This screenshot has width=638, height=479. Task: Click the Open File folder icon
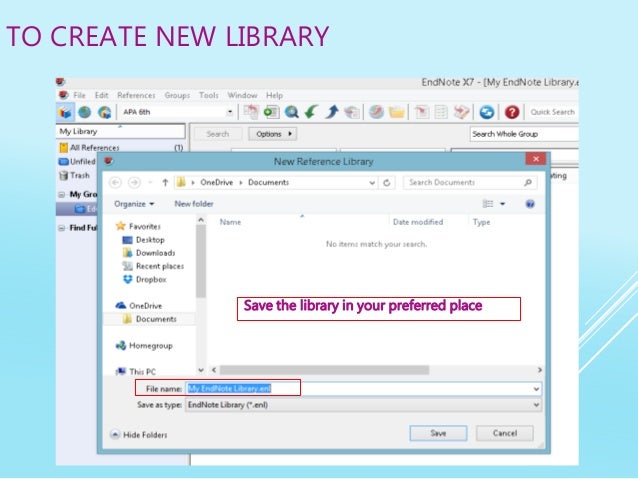[397, 112]
